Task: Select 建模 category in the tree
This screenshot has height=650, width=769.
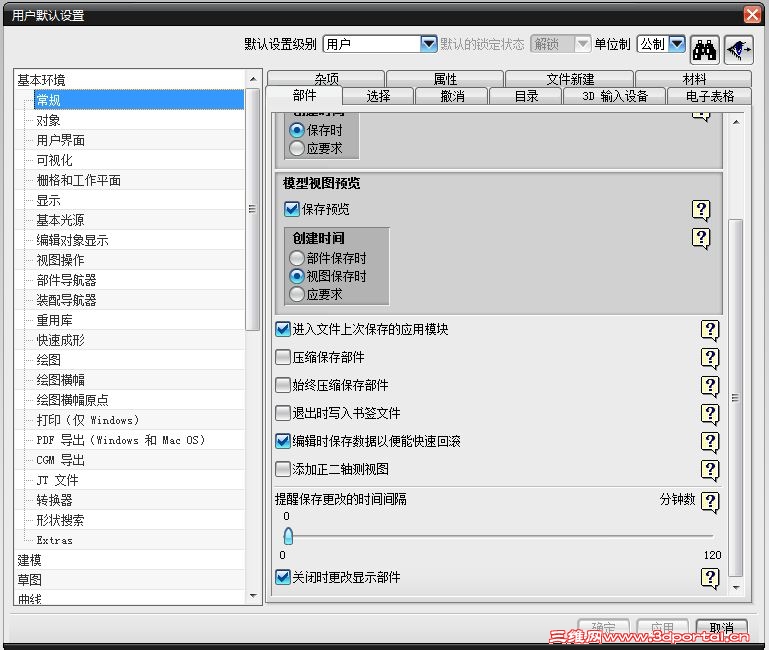Action: click(29, 560)
